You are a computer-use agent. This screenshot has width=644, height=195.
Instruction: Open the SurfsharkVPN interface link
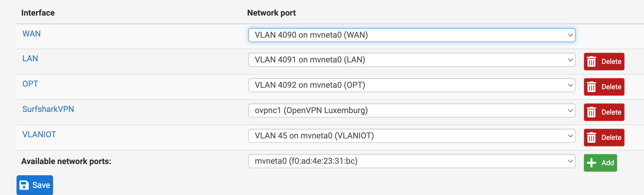click(x=48, y=109)
